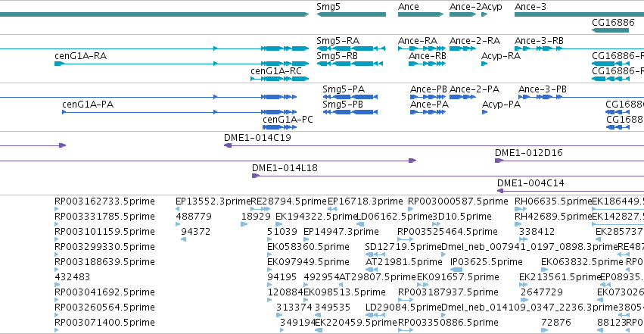Screen dimensions: 644x334
Task: Click the cenG1A-PA protein label
Action: coord(88,105)
